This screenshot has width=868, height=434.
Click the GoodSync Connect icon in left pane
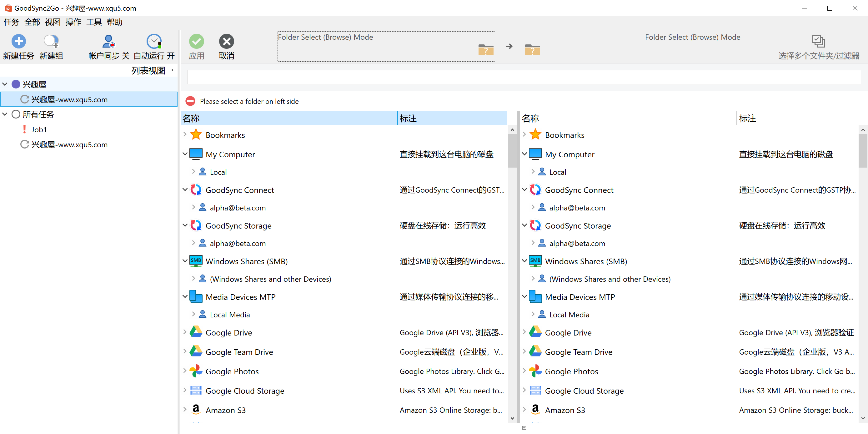(196, 189)
